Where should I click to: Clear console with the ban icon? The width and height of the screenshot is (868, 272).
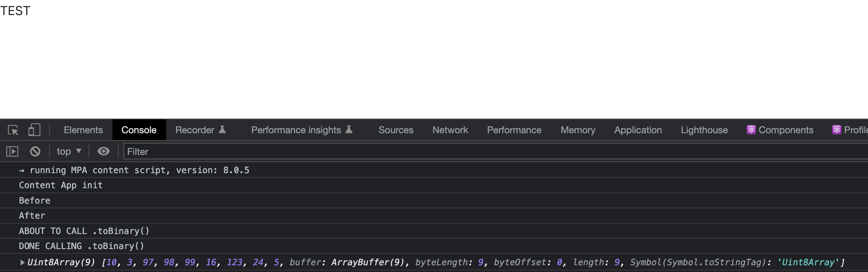coord(35,151)
